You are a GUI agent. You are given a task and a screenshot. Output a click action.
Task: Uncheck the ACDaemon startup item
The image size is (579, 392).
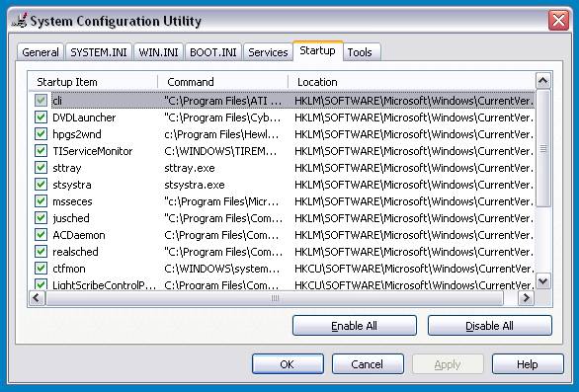(41, 235)
